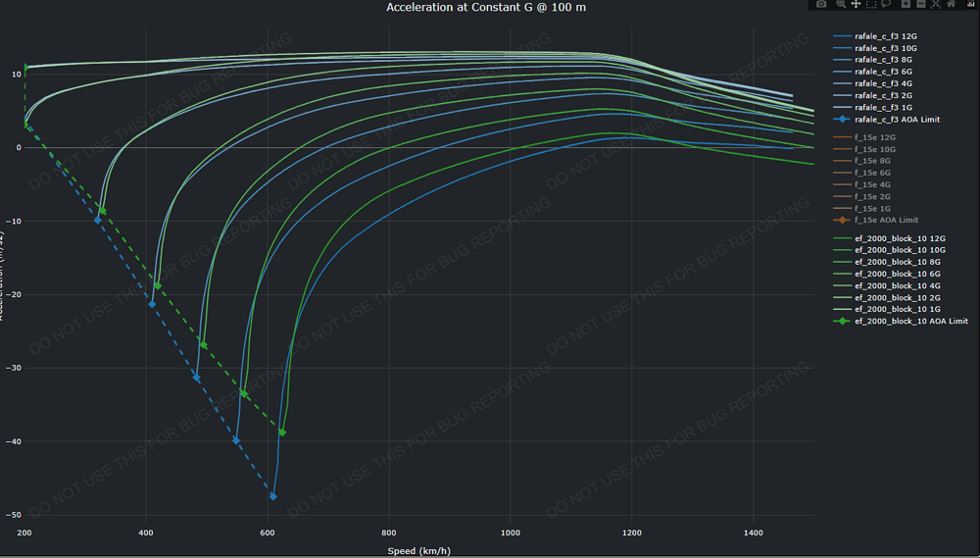Select the Lasso Select tool
Image resolution: width=980 pixels, height=558 pixels.
[x=886, y=4]
